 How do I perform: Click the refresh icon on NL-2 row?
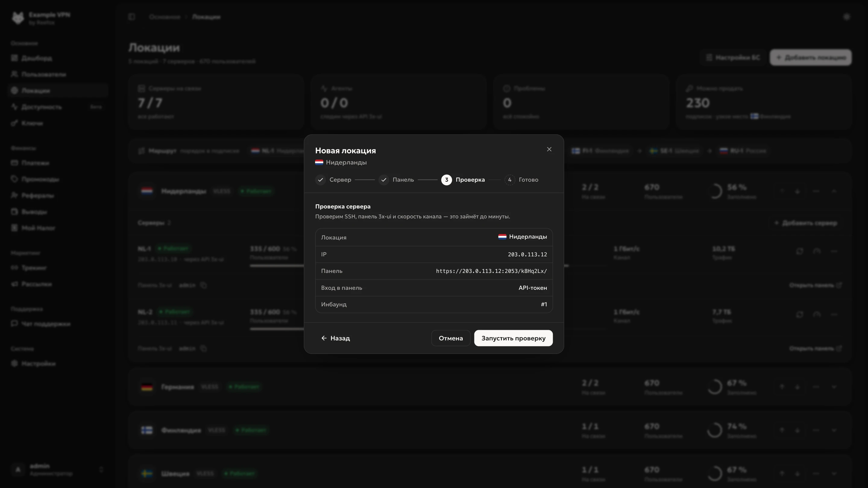tap(799, 314)
